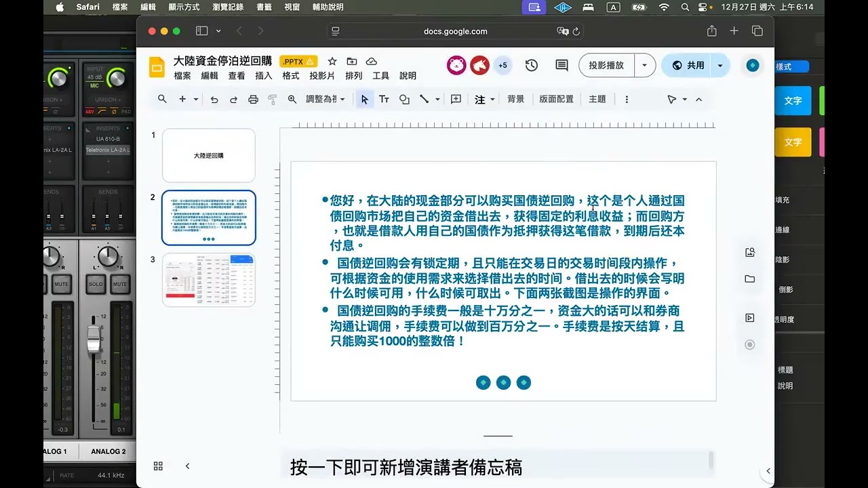Adjust the right channel pan knob in mixer
Viewport: 868px width, 488px height.
(107, 256)
